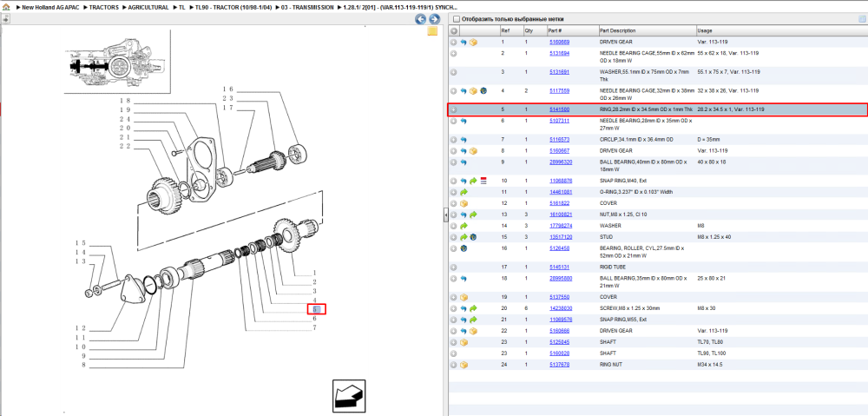Click blue arrow on SNAP RING M55 row
Viewport: 868px width, 416px height.
pyautogui.click(x=464, y=320)
